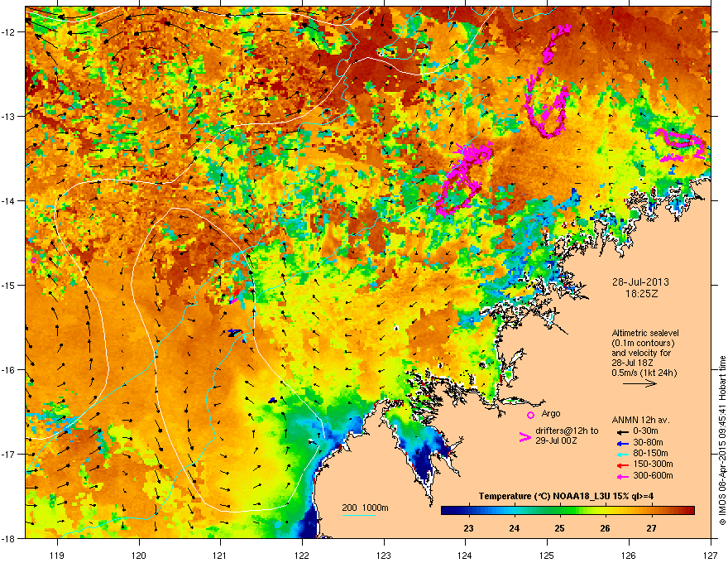Click the cyan 200/1000m isobath legend line
728x563 pixels.
click(359, 515)
